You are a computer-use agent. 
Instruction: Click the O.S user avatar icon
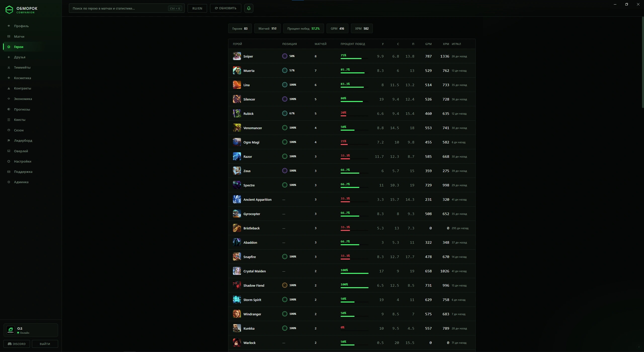11,330
